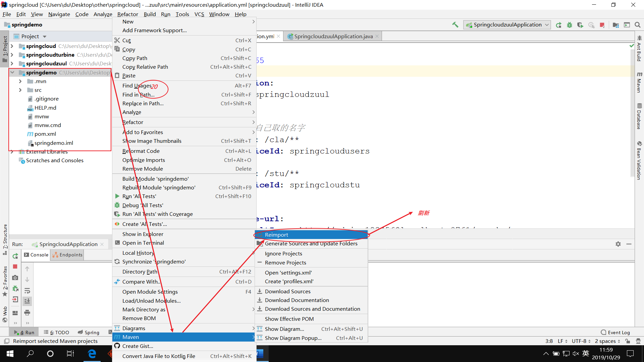Stop the process in the Run panel

pos(15,266)
